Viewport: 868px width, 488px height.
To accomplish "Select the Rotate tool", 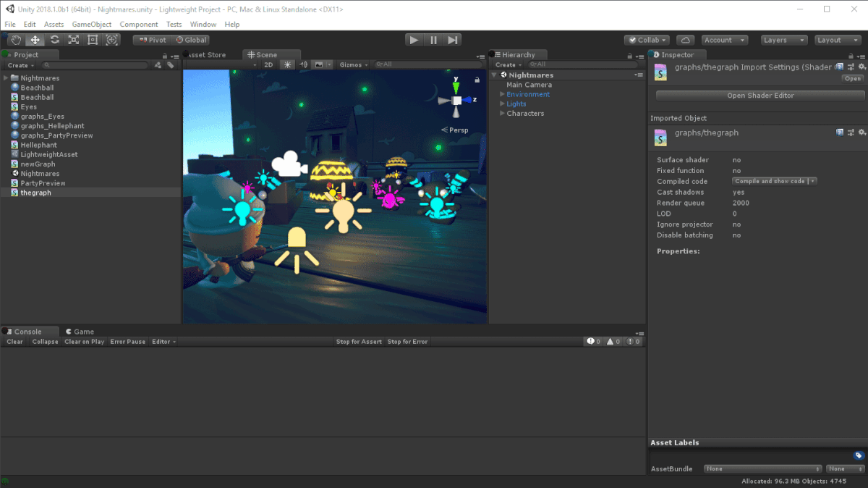I will tap(54, 40).
